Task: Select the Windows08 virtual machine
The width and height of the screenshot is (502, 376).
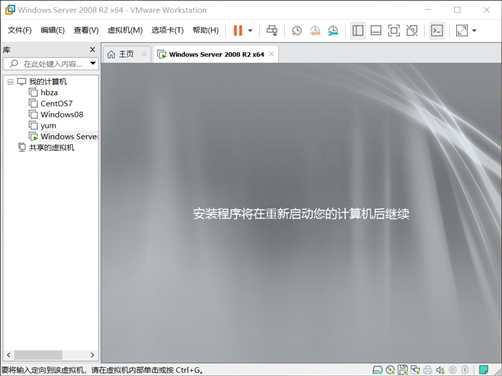Action: [62, 114]
